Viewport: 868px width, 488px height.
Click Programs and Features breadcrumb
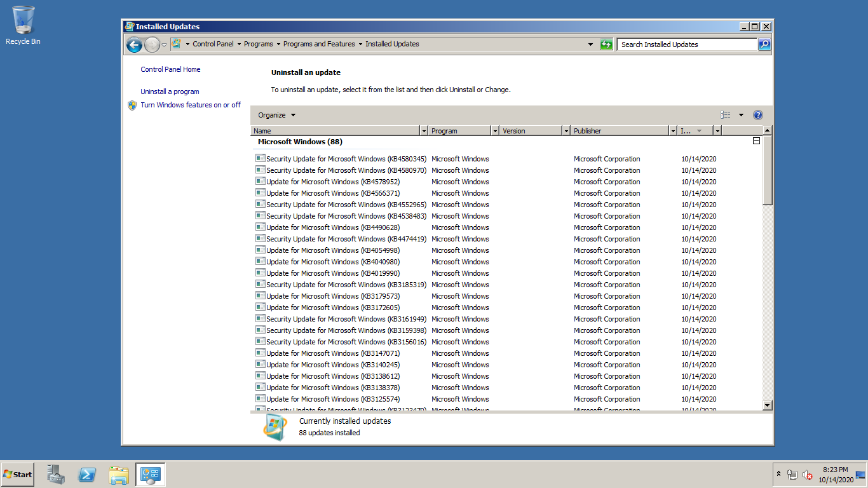coord(319,44)
